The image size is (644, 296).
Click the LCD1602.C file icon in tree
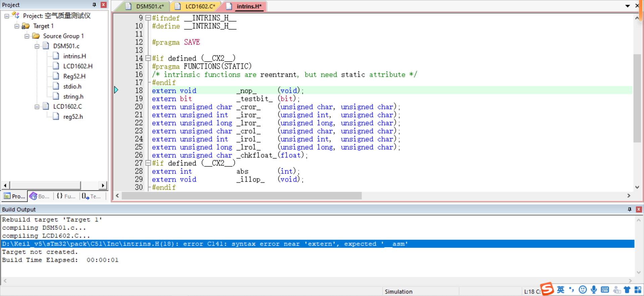tap(46, 107)
